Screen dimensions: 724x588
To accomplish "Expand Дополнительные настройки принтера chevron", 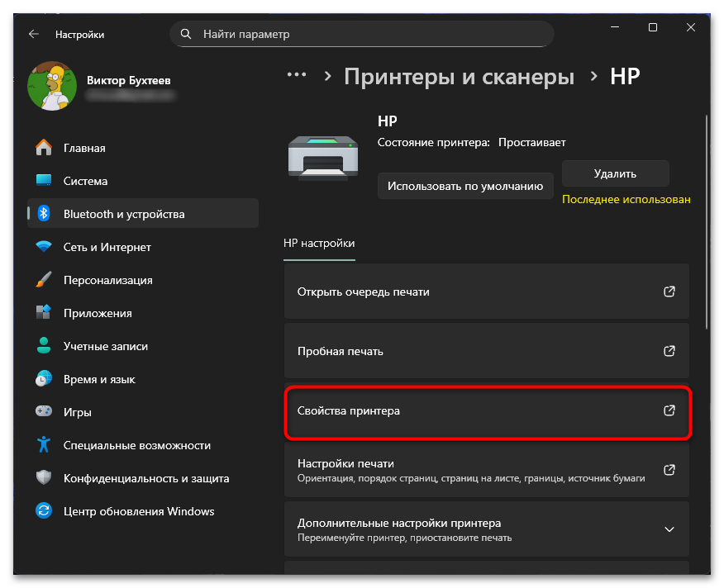I will (x=669, y=529).
